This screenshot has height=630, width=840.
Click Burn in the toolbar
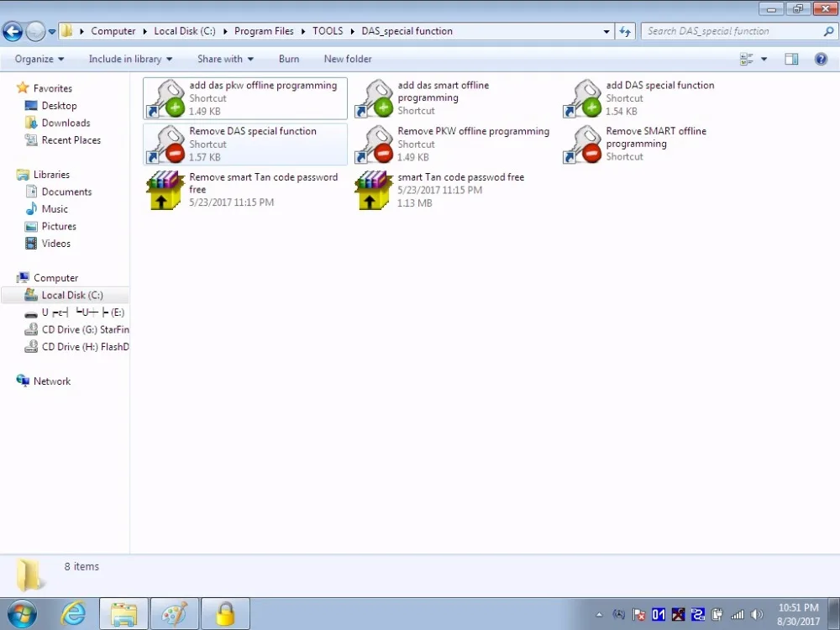pyautogui.click(x=289, y=59)
